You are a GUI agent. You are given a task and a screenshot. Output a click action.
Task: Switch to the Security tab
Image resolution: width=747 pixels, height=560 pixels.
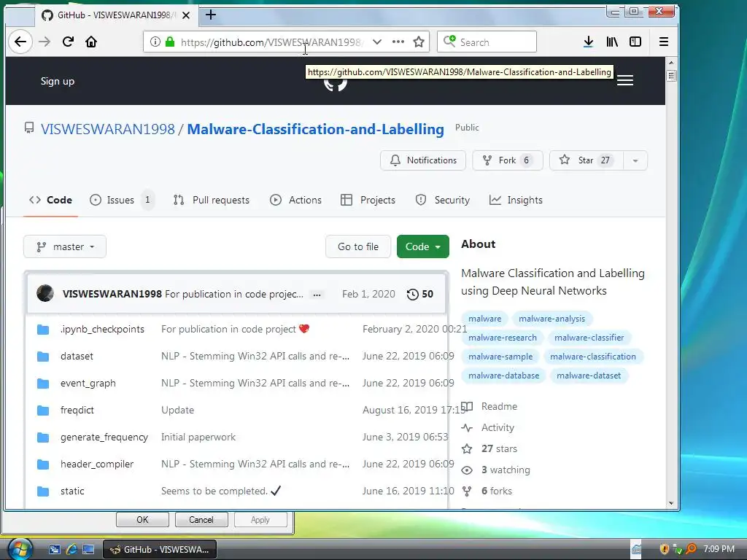tap(443, 200)
